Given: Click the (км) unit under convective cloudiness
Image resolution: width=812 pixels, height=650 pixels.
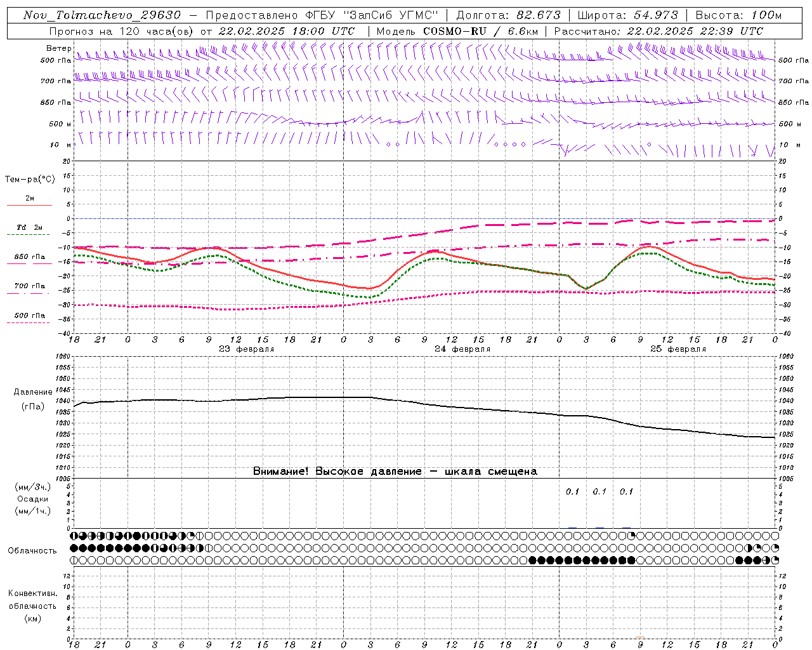Looking at the screenshot, I should pos(32,618).
